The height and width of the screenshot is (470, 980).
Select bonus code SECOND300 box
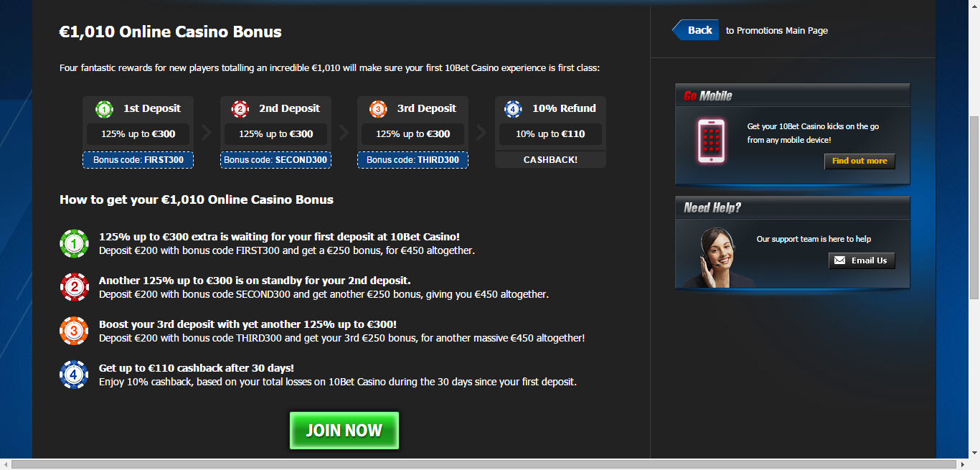(x=275, y=160)
